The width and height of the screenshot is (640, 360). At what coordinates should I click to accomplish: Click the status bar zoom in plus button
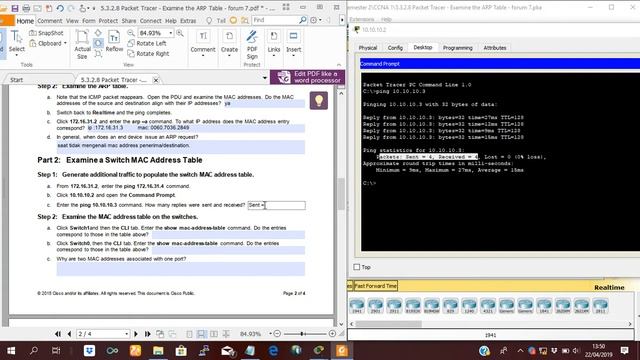click(x=332, y=334)
